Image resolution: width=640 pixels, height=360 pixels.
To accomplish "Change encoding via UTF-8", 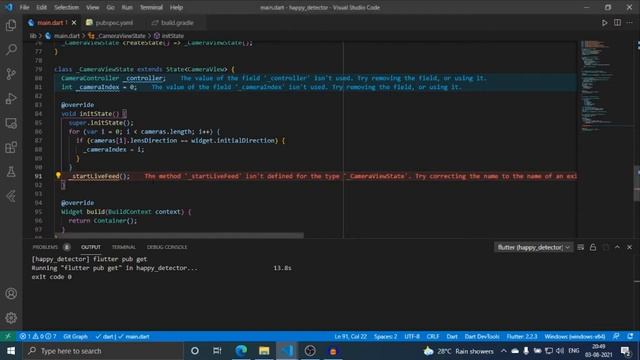I will click(412, 336).
